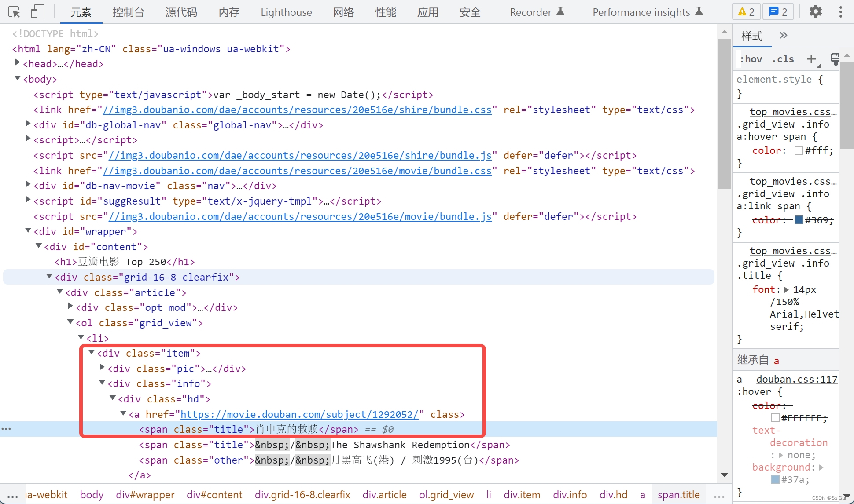Open DevTools settings gear
The width and height of the screenshot is (854, 504).
[x=815, y=12]
